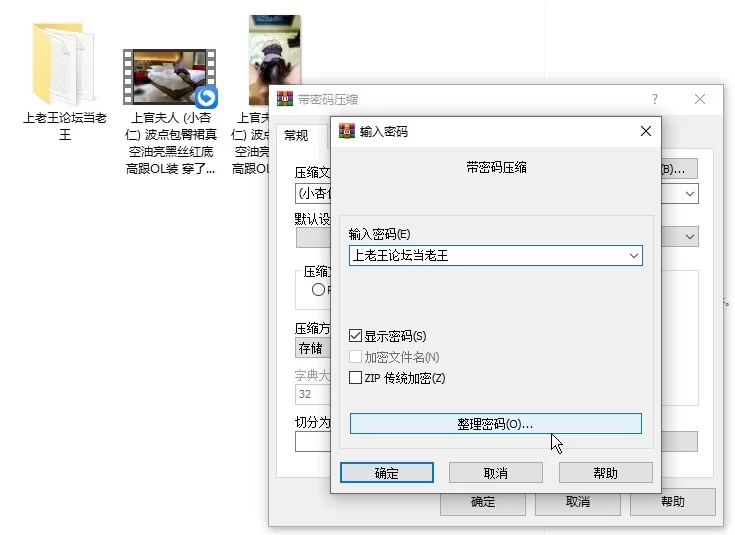
Task: Click the help question mark in 带密码压缩 window
Action: [x=655, y=99]
